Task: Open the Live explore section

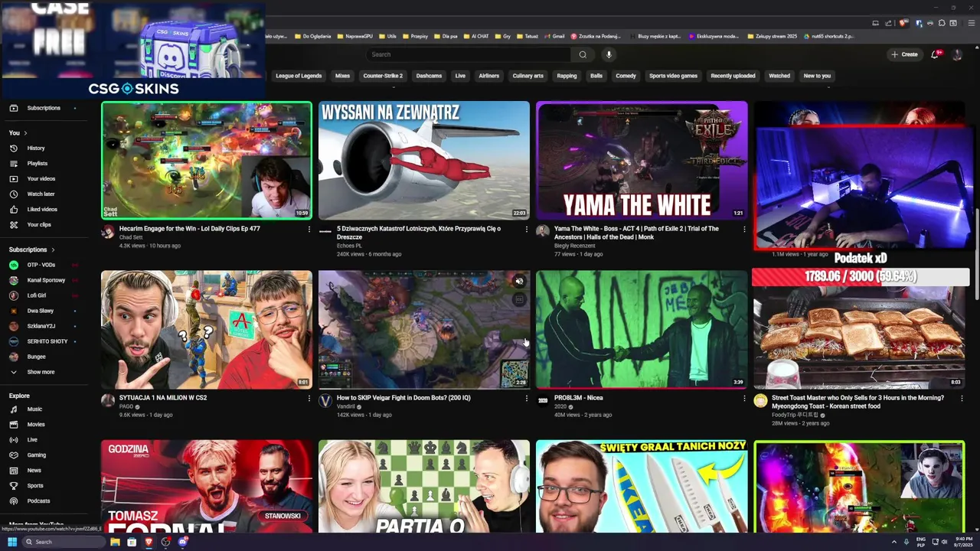Action: point(32,440)
